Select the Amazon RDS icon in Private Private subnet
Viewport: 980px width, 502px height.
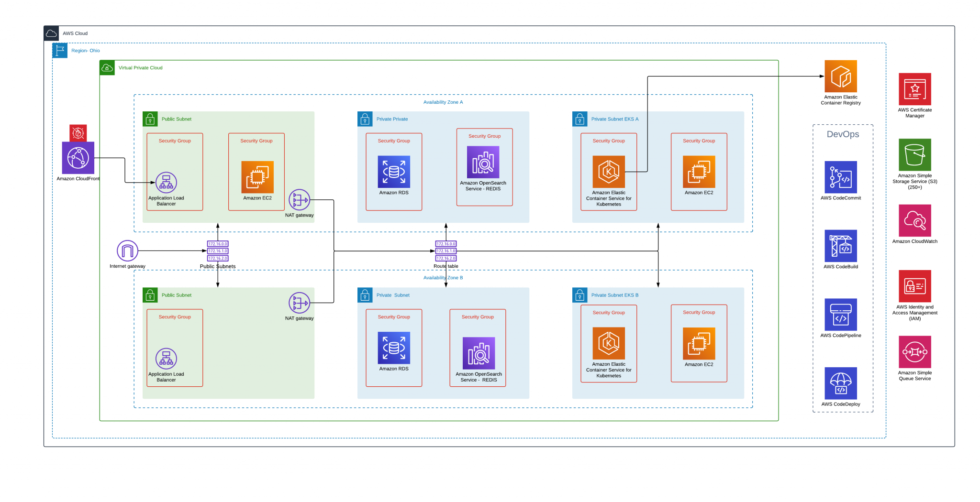[393, 172]
